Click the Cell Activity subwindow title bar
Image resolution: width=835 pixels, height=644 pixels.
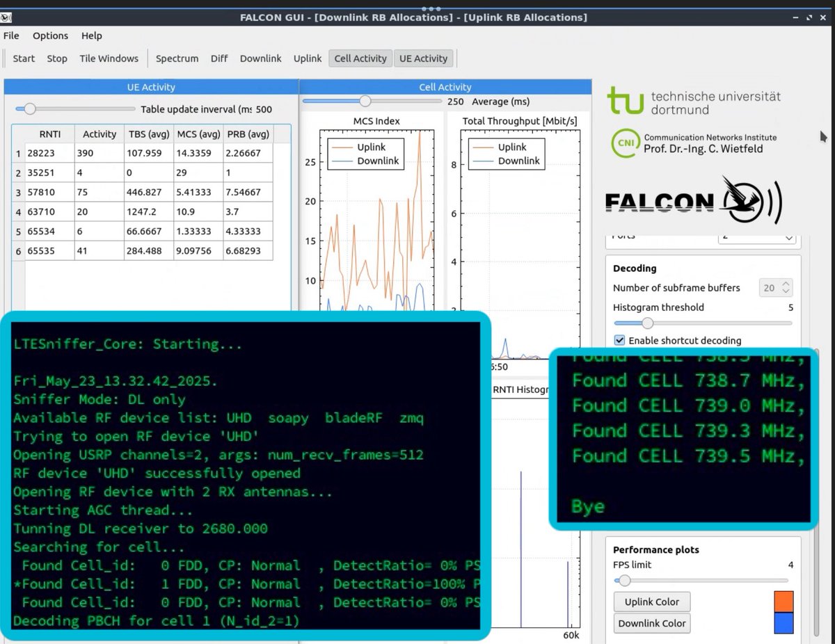click(445, 87)
